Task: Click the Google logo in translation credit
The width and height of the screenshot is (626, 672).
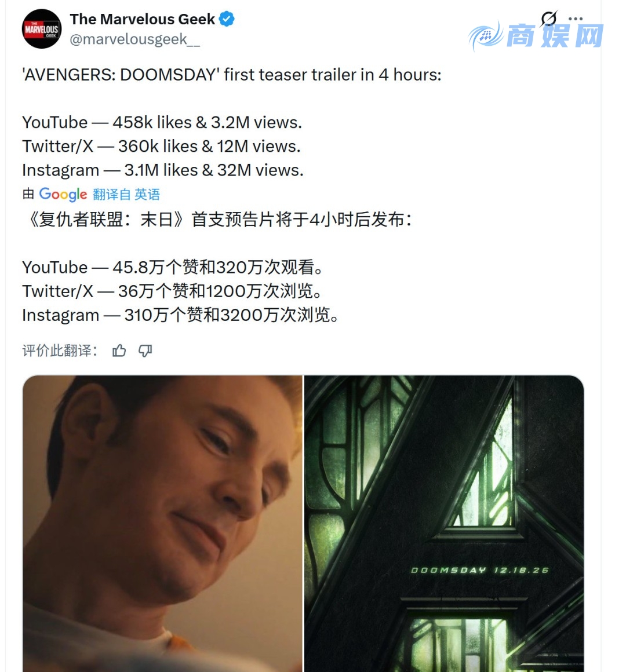Action: click(63, 194)
